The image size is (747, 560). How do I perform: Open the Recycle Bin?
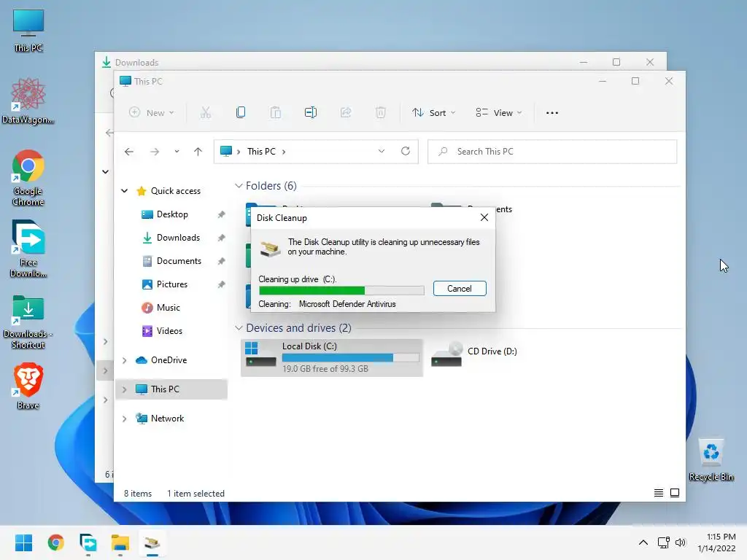tap(711, 459)
